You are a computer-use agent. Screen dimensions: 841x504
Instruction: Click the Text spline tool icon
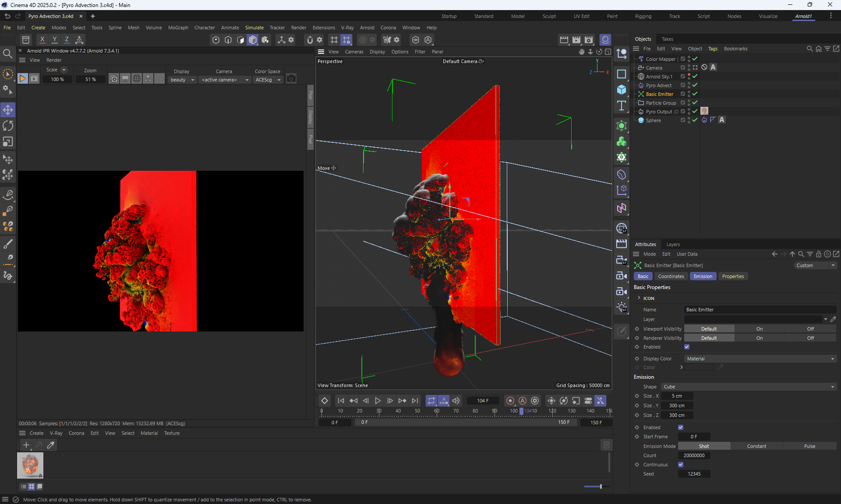[621, 106]
